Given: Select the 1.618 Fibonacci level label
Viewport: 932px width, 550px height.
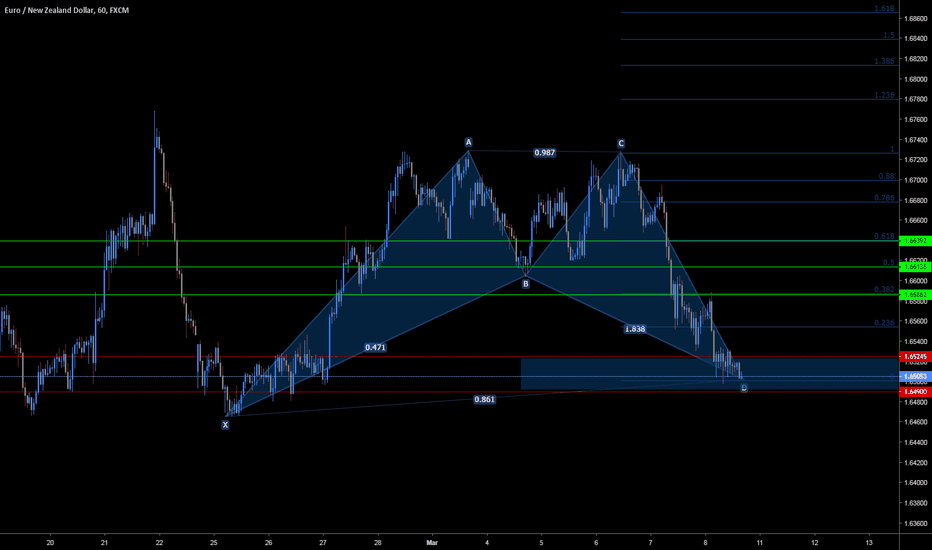Looking at the screenshot, I should (884, 8).
